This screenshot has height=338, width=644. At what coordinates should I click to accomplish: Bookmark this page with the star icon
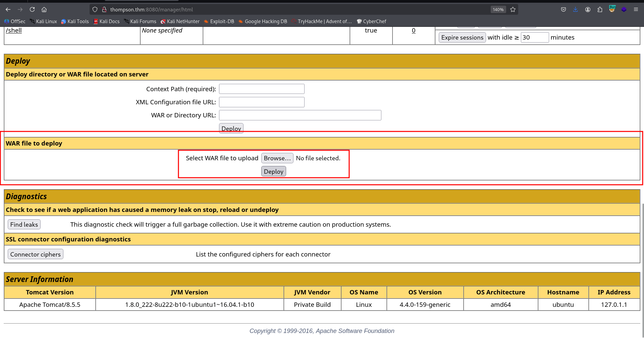513,9
